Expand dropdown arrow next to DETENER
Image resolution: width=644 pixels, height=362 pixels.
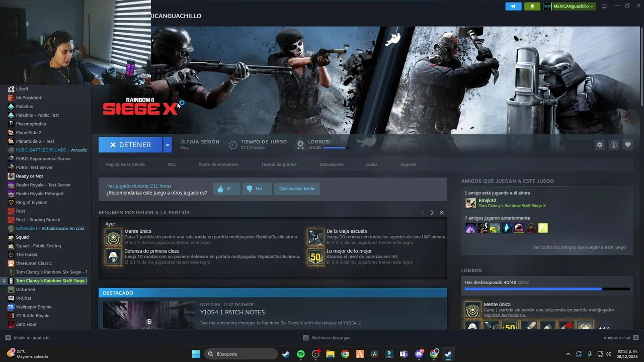click(168, 145)
